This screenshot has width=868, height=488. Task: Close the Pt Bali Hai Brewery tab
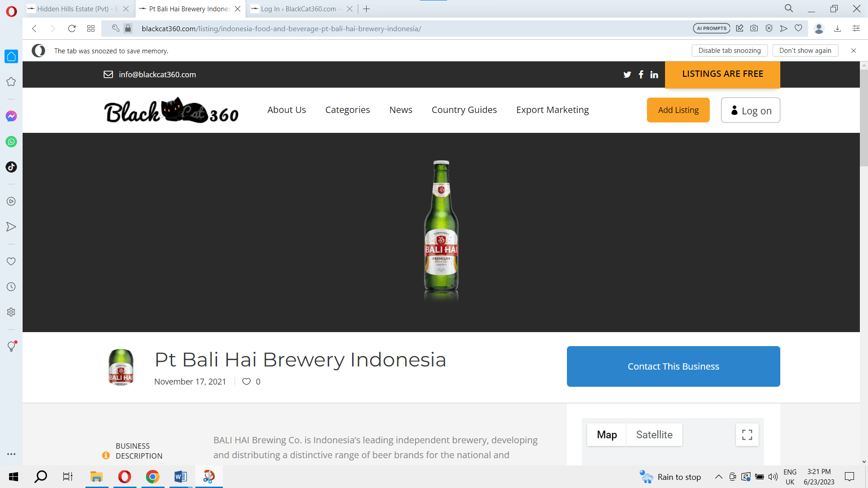coord(238,9)
